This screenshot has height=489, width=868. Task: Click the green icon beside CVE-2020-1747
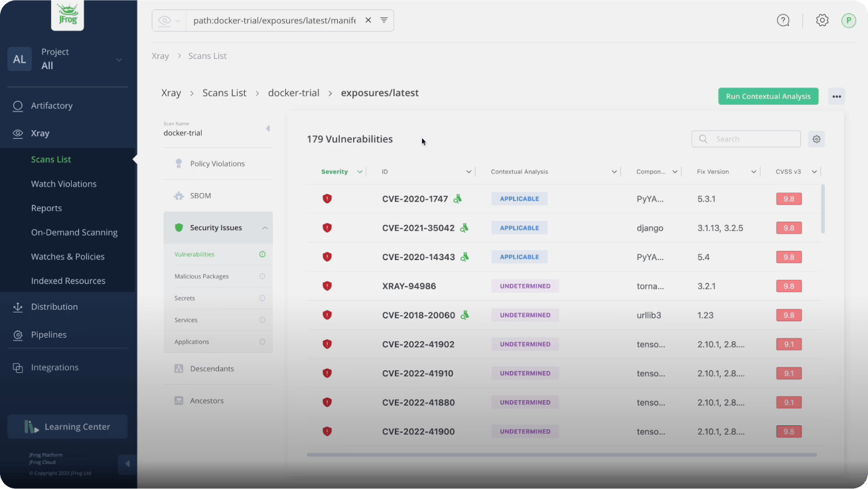coord(458,198)
